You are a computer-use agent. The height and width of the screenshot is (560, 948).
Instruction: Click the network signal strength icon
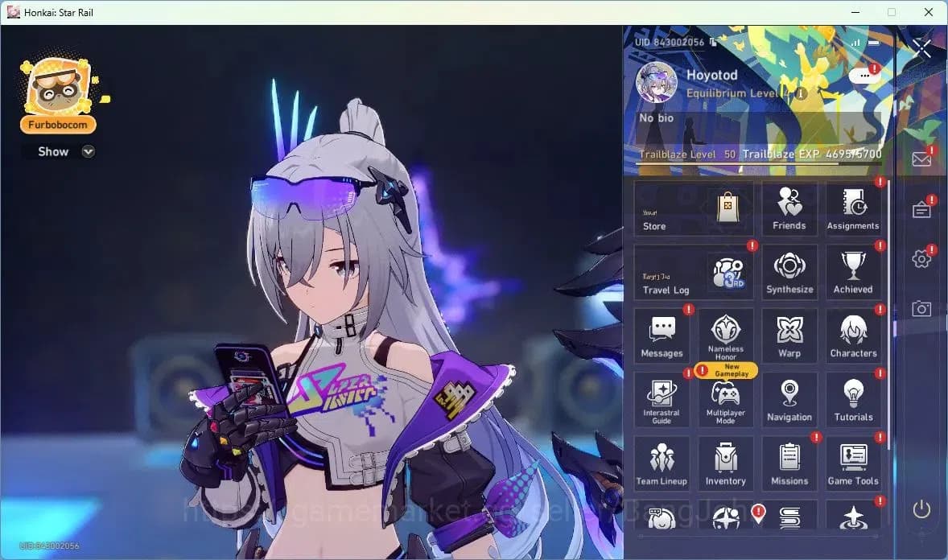coord(855,43)
